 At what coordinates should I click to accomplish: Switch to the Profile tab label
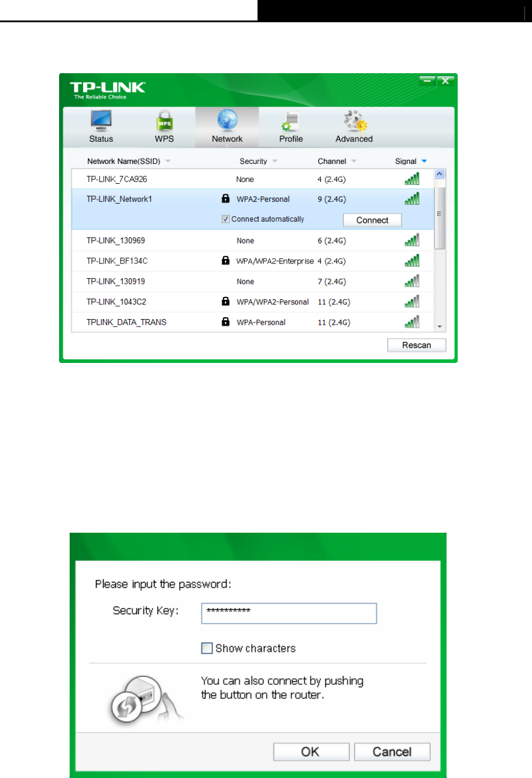coord(291,139)
